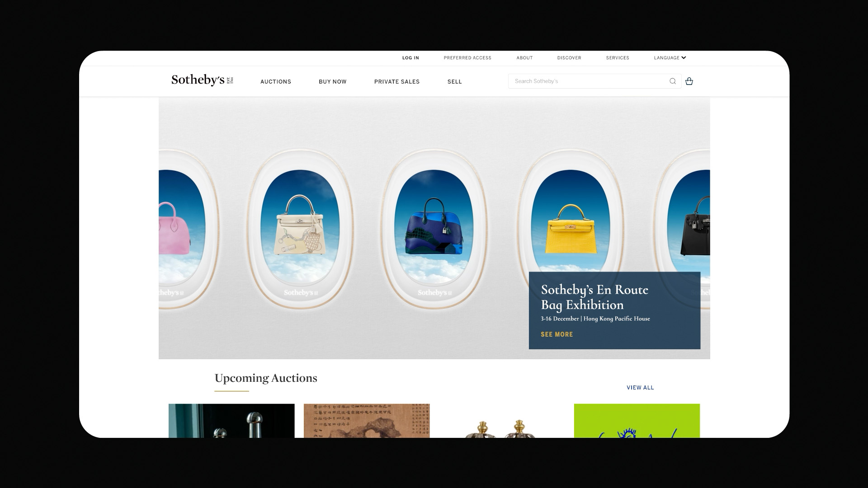Open the gold-topped ornaments auction thumbnail
The image size is (868, 488).
tap(502, 421)
